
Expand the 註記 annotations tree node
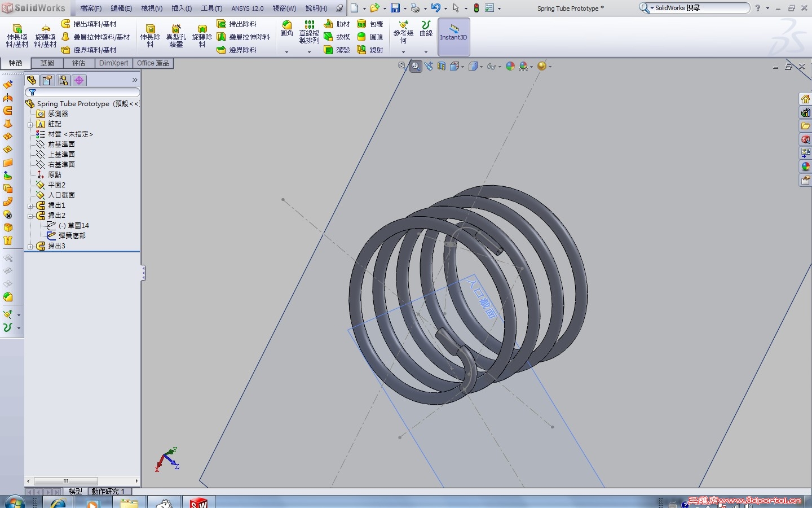pos(30,124)
